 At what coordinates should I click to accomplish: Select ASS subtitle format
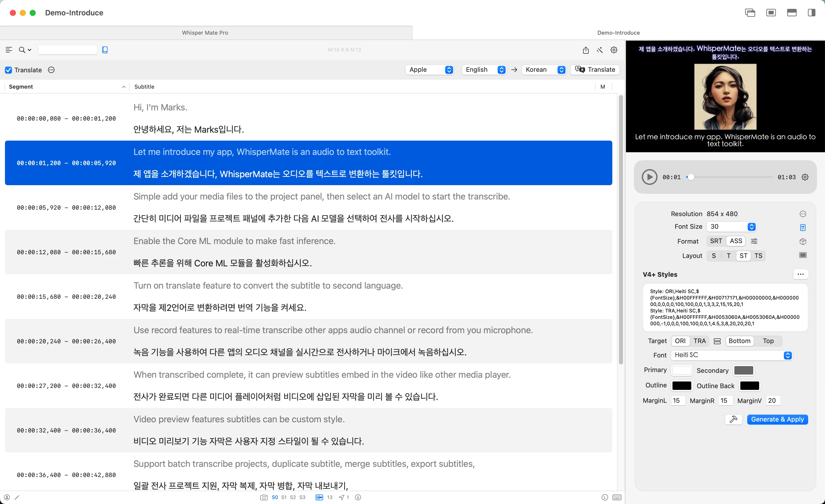pyautogui.click(x=736, y=241)
